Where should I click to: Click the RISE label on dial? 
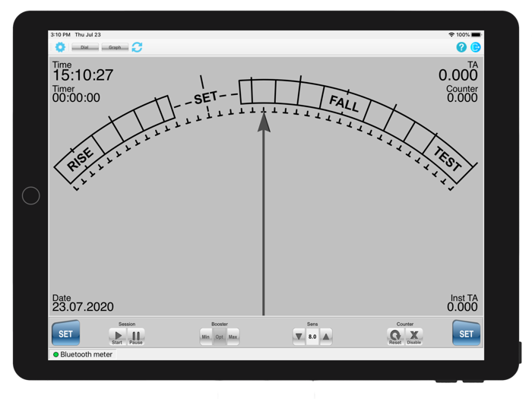point(80,160)
